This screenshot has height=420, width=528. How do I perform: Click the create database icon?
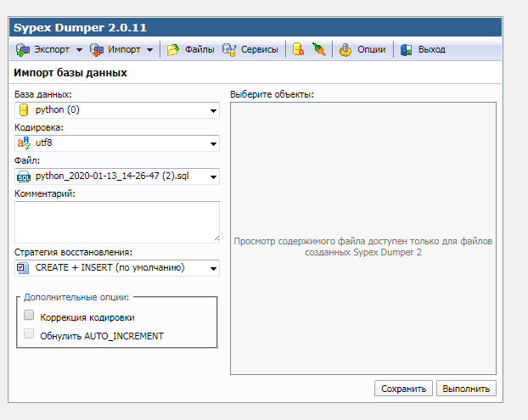(298, 49)
